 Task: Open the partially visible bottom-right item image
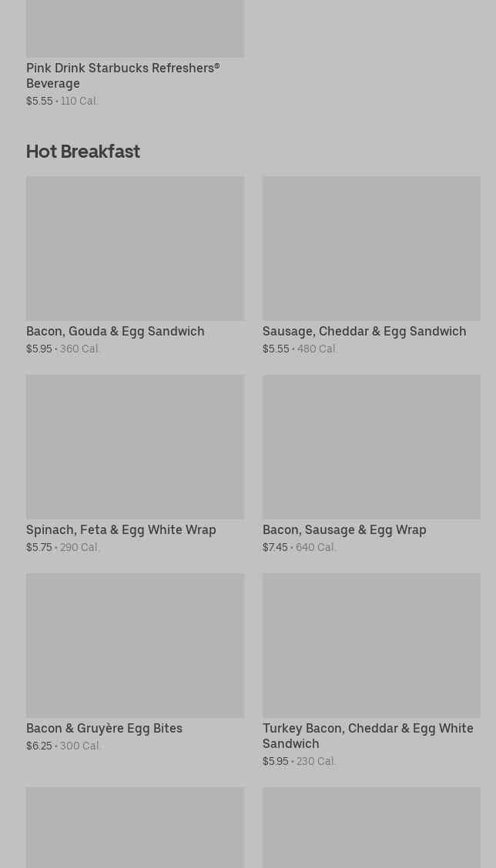(371, 827)
